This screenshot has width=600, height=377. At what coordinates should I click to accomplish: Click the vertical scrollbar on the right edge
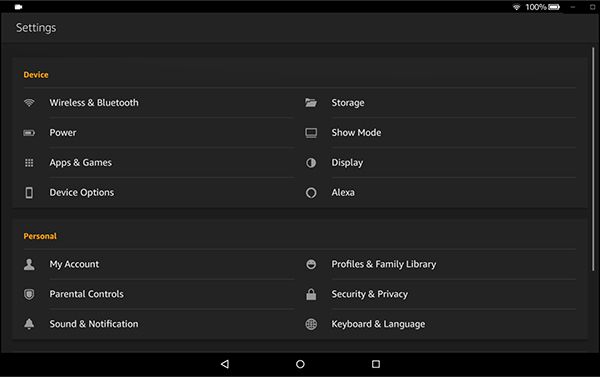point(593,159)
